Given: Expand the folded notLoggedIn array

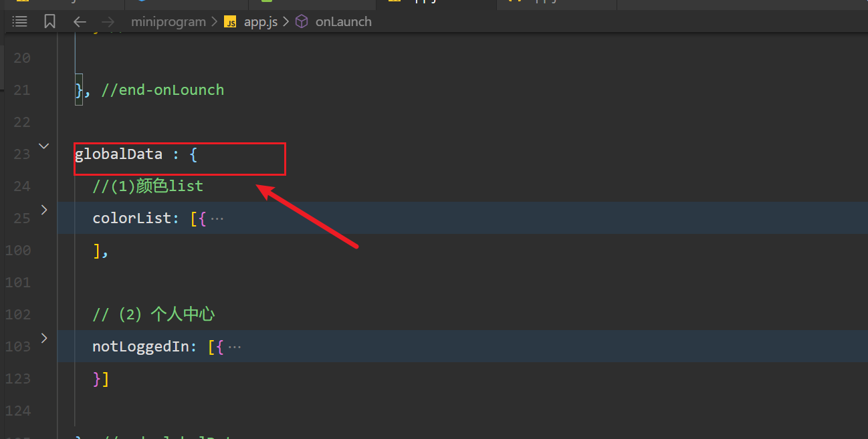Looking at the screenshot, I should pos(43,338).
